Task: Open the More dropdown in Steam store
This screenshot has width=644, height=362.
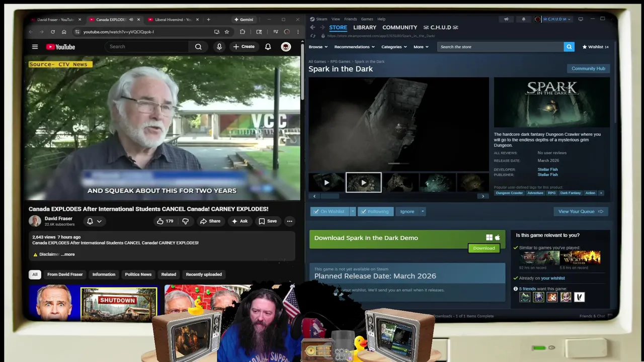Action: coord(421,47)
